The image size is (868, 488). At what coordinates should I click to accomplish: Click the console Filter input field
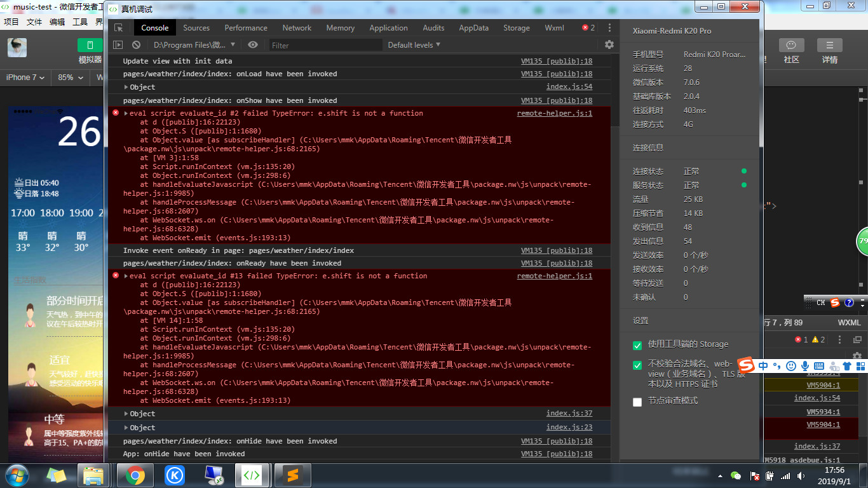pyautogui.click(x=325, y=45)
